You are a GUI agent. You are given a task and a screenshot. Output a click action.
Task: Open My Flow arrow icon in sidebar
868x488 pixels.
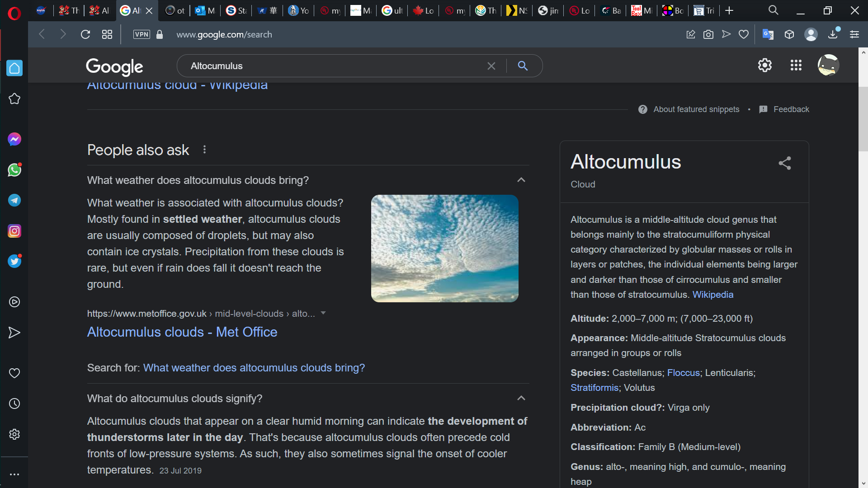pyautogui.click(x=14, y=333)
